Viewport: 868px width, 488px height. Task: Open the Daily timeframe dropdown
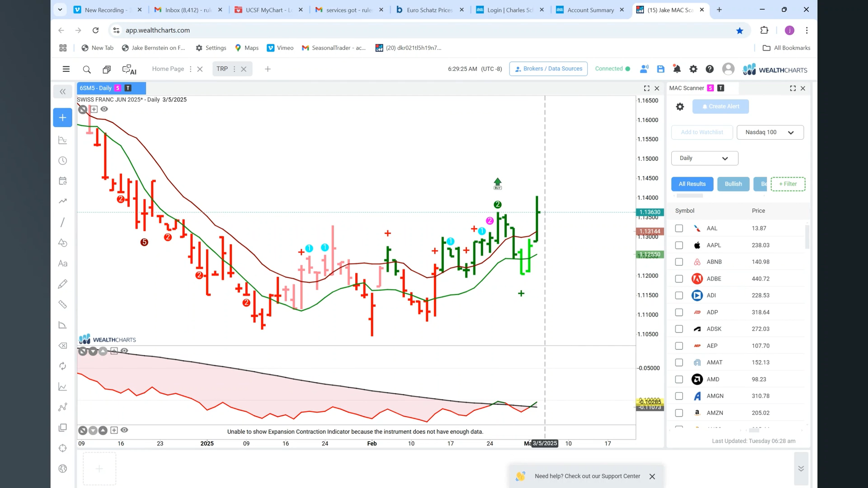point(704,158)
